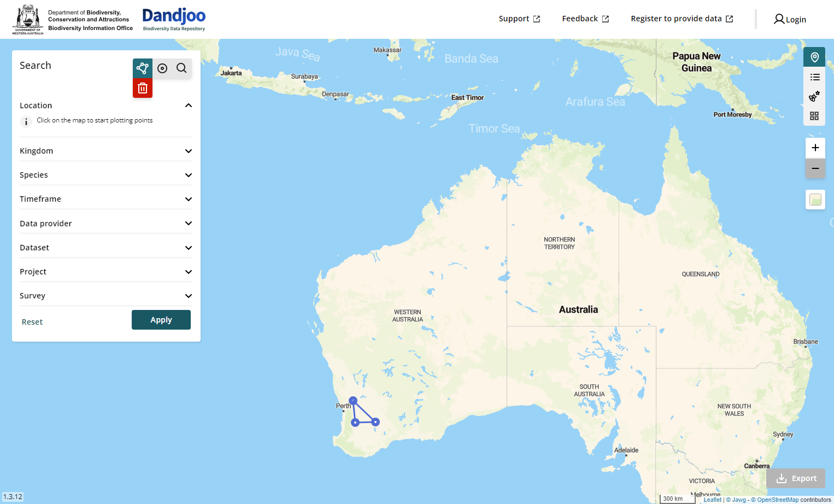Switch to the list view
Screen dimensions: 834x504
(x=814, y=77)
